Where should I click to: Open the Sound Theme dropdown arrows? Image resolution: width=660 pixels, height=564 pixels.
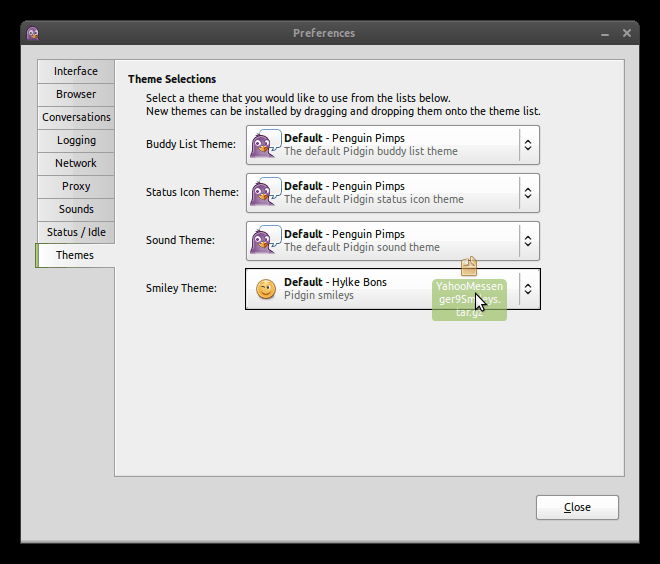[x=528, y=241]
